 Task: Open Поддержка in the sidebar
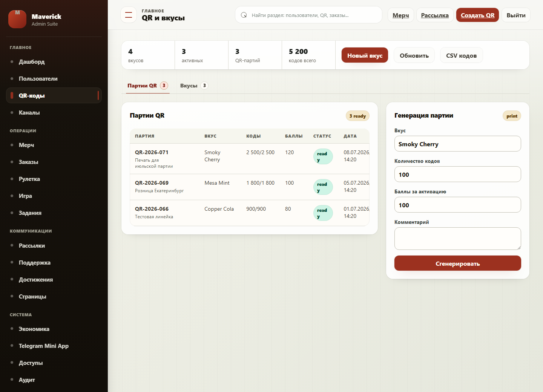[x=54, y=263]
